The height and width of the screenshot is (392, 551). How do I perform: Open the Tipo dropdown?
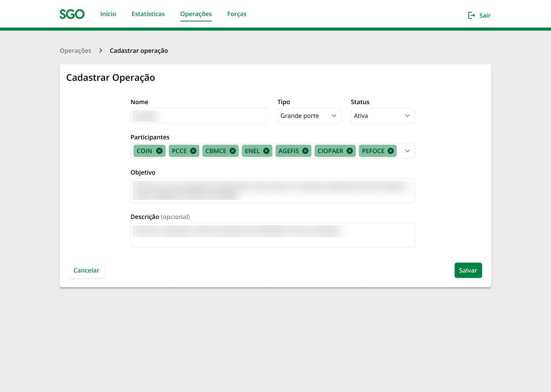pos(309,116)
